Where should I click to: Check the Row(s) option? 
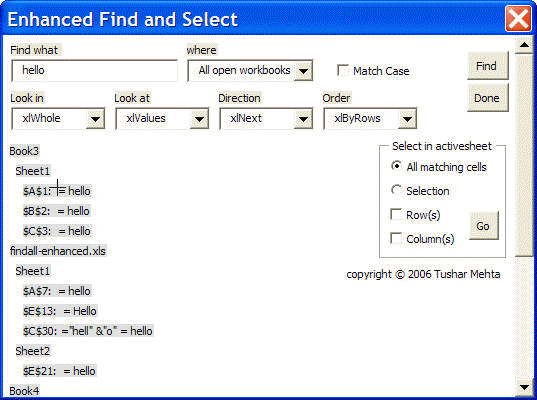point(396,215)
